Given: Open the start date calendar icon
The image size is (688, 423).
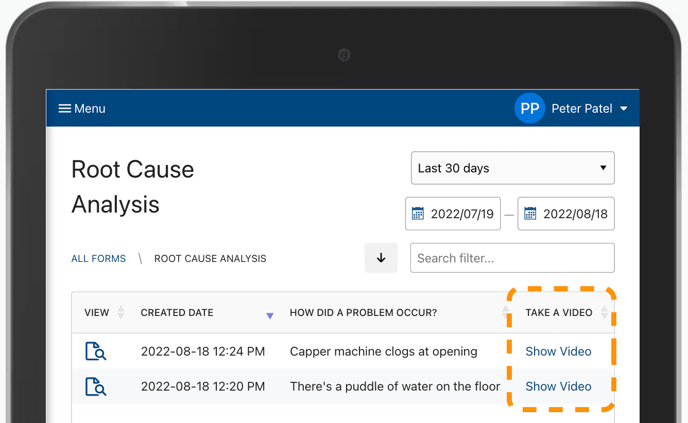Looking at the screenshot, I should [418, 214].
